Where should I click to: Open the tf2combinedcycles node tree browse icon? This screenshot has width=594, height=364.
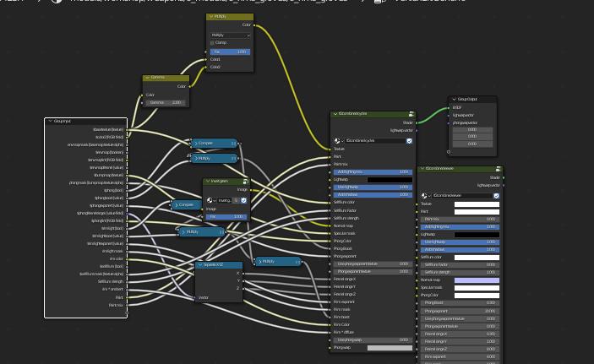(x=338, y=141)
